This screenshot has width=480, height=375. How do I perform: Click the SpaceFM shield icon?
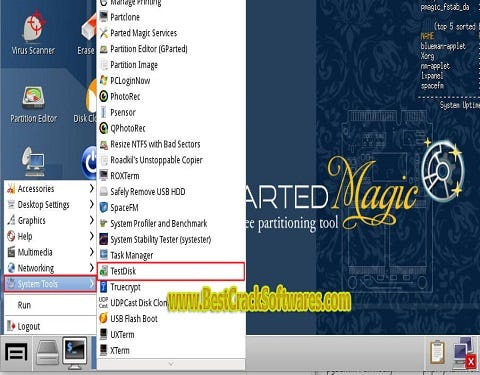pyautogui.click(x=104, y=207)
